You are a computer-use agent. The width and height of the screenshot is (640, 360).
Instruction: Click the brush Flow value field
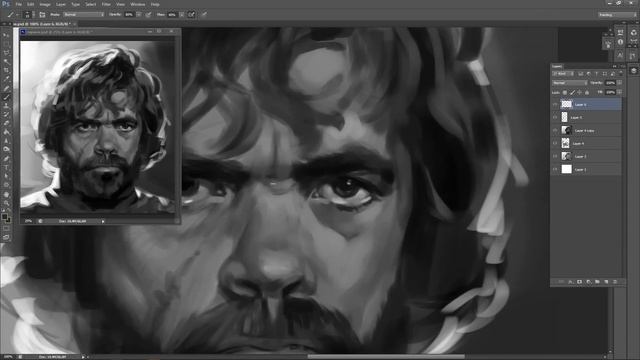point(172,15)
